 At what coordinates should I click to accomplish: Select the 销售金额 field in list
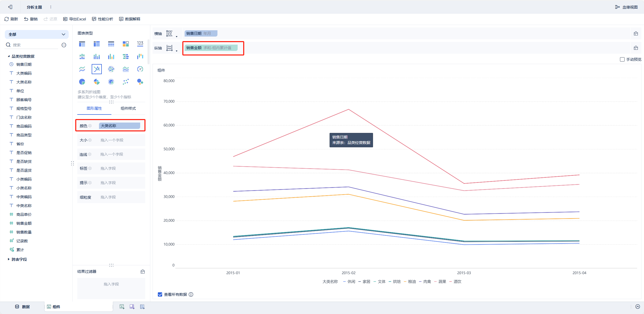[24, 223]
